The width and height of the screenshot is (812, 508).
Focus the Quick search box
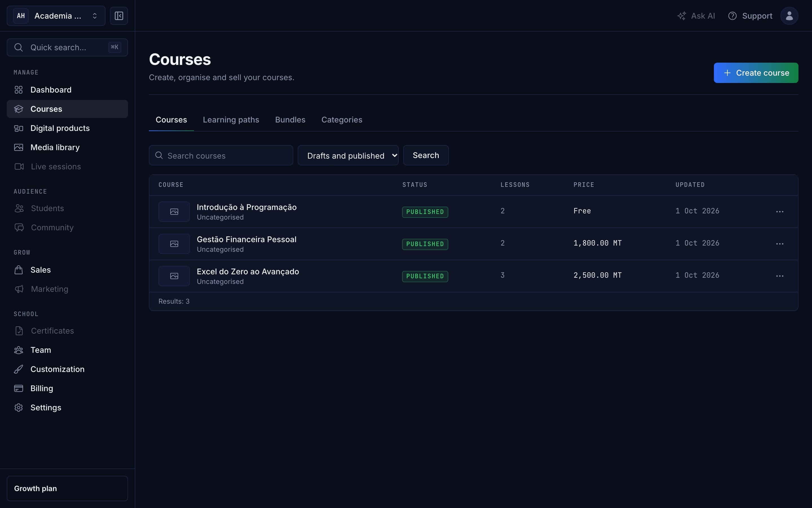coord(67,47)
